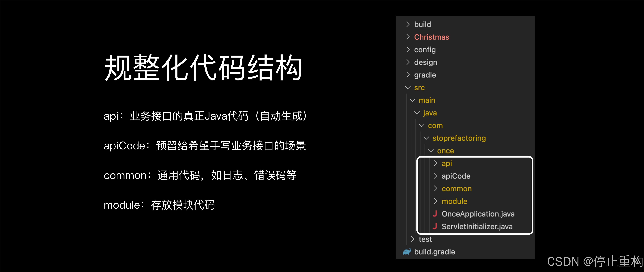Select the common folder
Screen dimensions: 644x272
point(456,188)
